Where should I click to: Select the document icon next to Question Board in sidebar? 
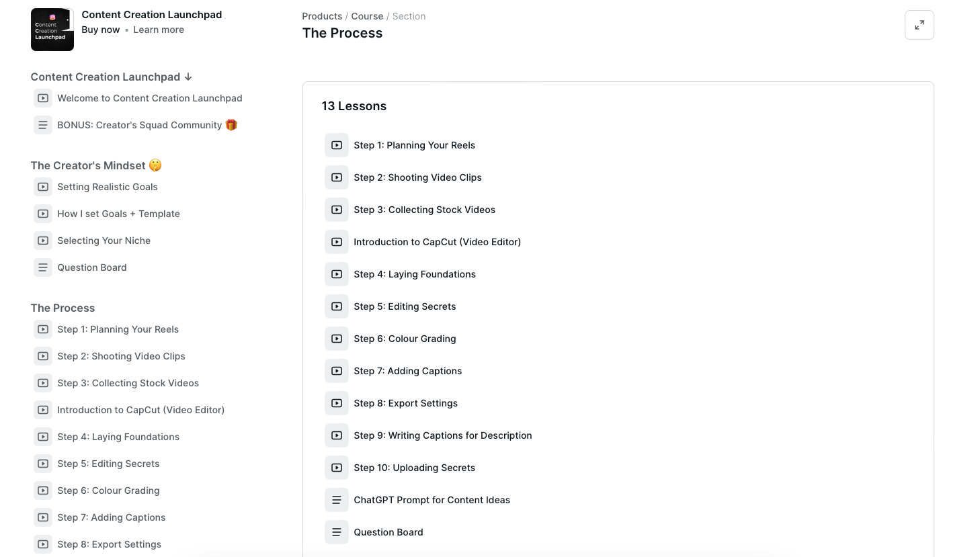pos(43,267)
